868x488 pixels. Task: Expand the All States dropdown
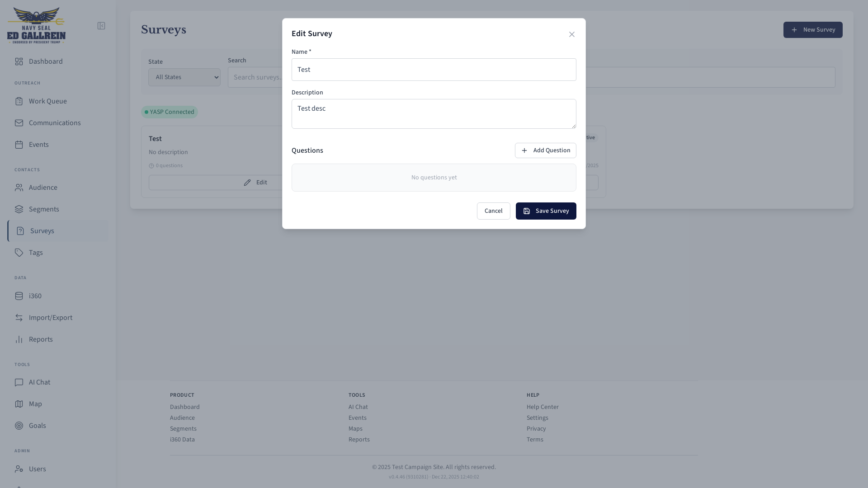pyautogui.click(x=184, y=77)
